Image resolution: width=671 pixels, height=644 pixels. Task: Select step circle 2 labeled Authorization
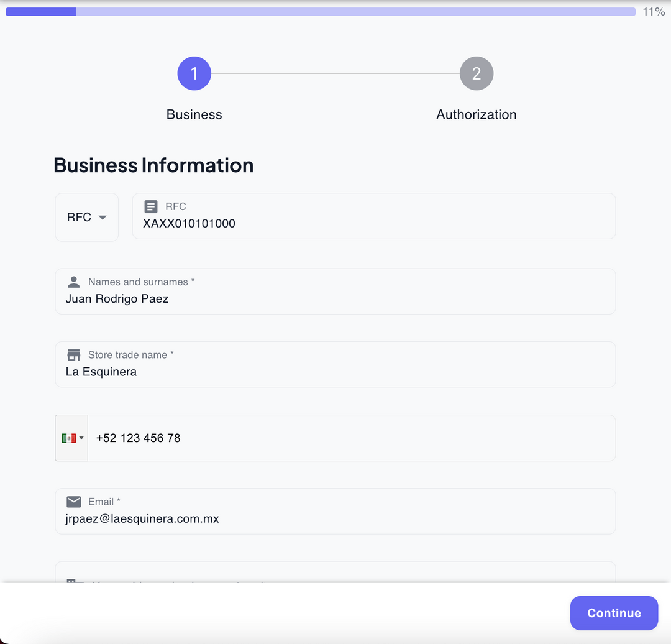pyautogui.click(x=476, y=73)
